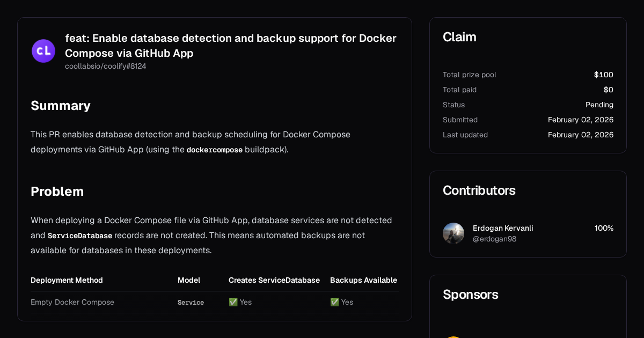The image size is (644, 338).
Task: Open contributor name Erdogan Kervanli
Action: (x=503, y=228)
